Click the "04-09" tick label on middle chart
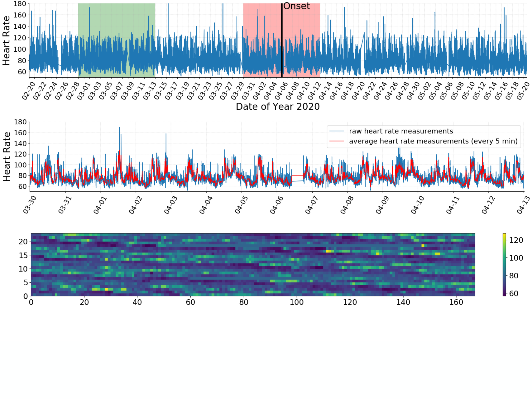 tap(382, 205)
